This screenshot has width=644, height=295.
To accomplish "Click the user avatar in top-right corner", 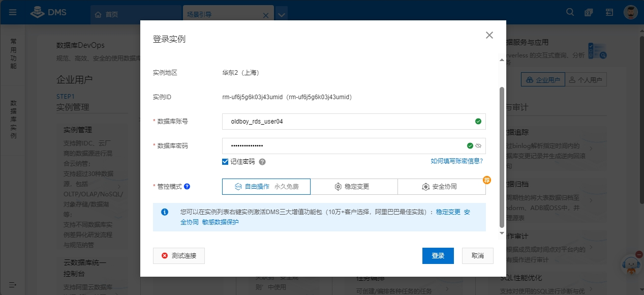I will pos(630,13).
